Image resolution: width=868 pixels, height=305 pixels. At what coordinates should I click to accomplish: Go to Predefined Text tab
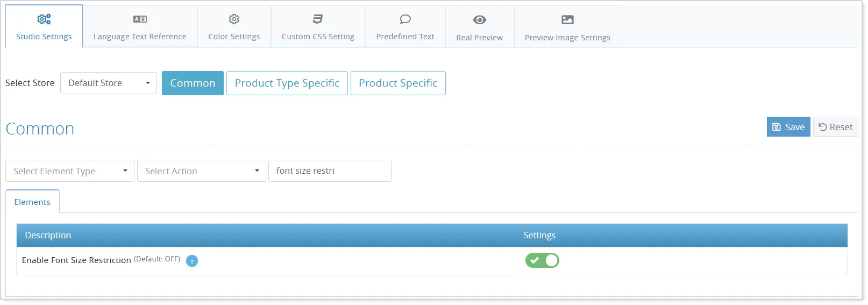405,26
